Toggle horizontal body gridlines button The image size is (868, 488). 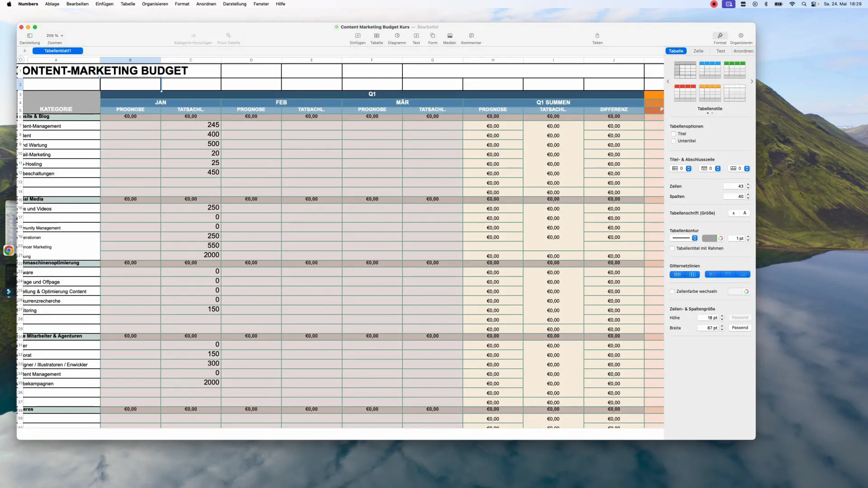point(677,275)
